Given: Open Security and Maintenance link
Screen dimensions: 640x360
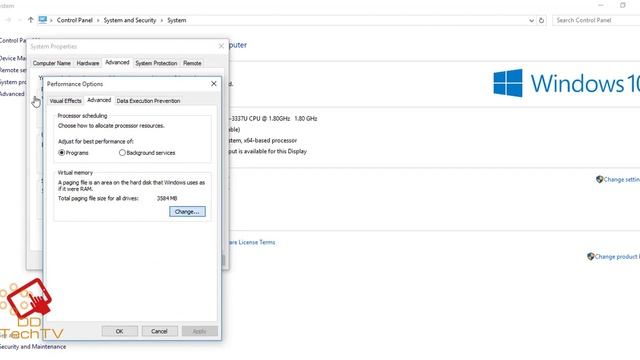Looking at the screenshot, I should tap(33, 347).
